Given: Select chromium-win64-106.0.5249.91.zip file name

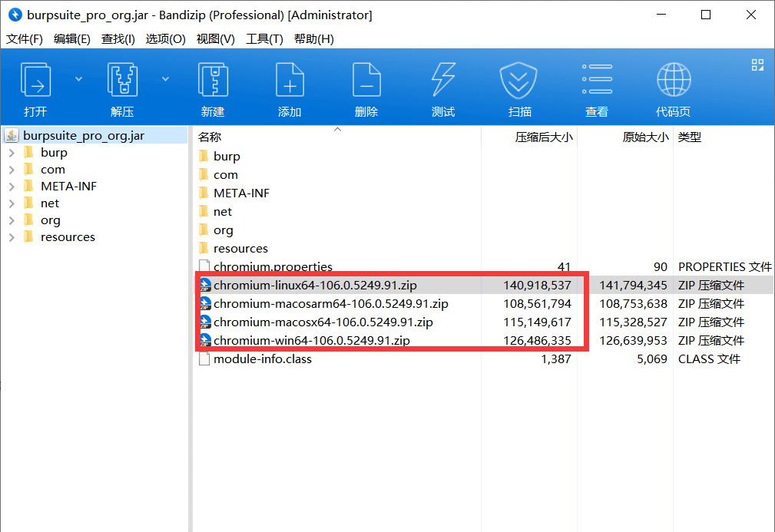Looking at the screenshot, I should click(x=312, y=340).
